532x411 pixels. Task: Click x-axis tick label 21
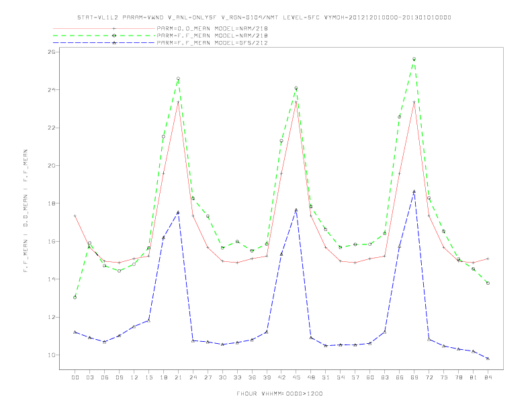[178, 377]
